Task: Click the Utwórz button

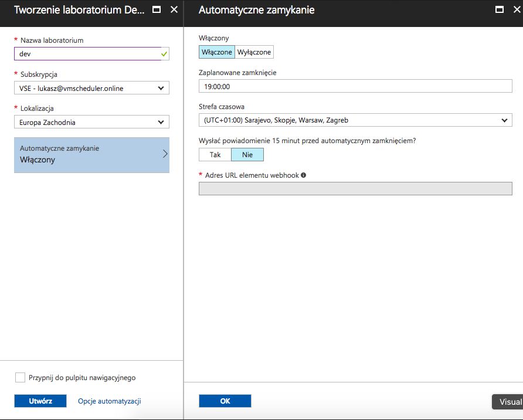Action: click(40, 401)
